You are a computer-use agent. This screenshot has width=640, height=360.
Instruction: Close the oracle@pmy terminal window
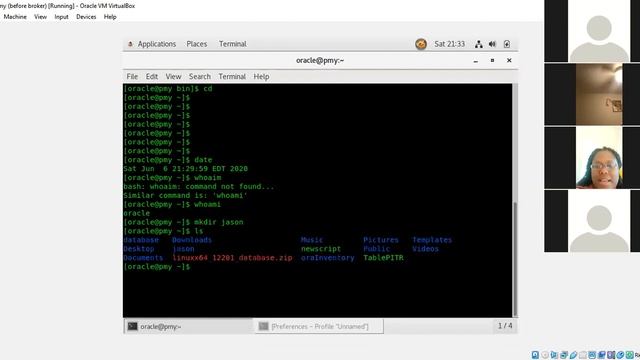(509, 60)
